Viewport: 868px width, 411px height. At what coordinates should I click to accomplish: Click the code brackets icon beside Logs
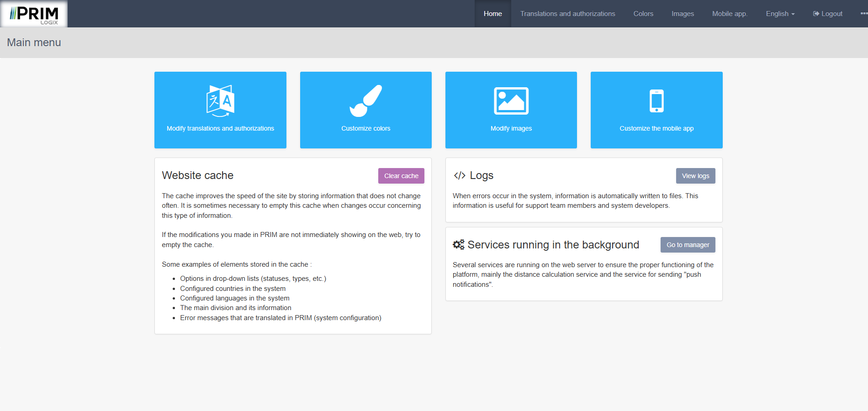click(x=459, y=176)
